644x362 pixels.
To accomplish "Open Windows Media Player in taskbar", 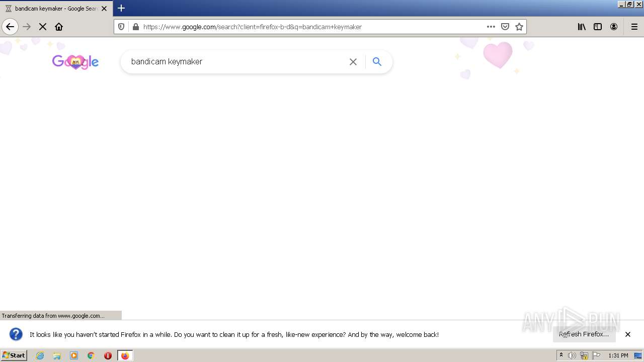I will (74, 355).
